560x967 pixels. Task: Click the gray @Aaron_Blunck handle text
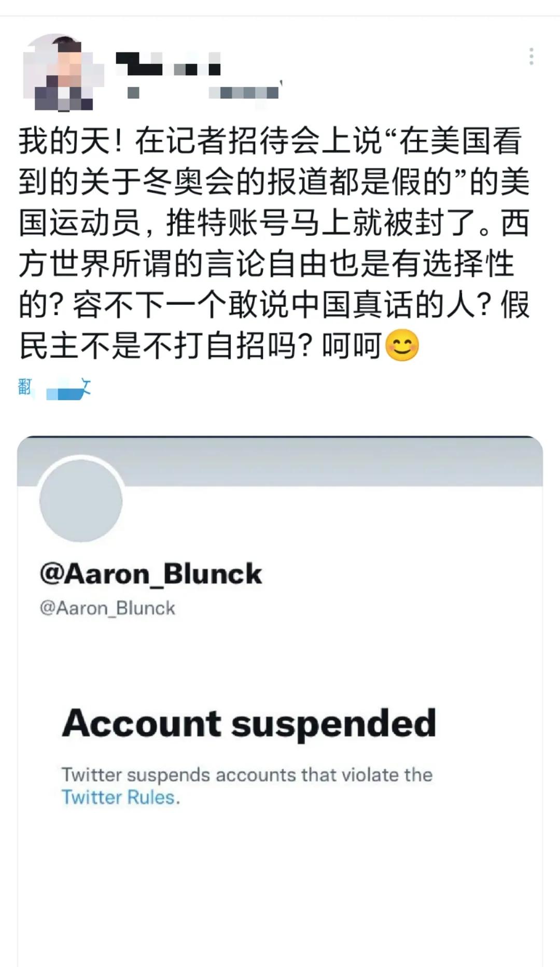tap(108, 608)
